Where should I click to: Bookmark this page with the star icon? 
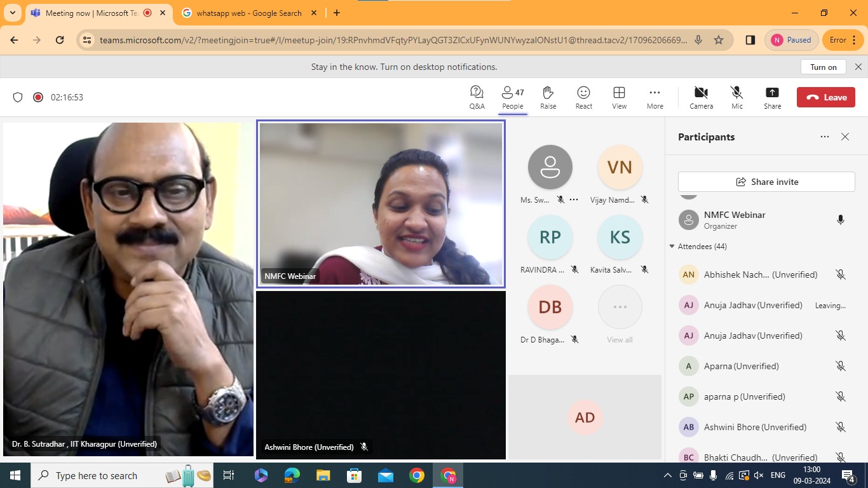(x=719, y=40)
